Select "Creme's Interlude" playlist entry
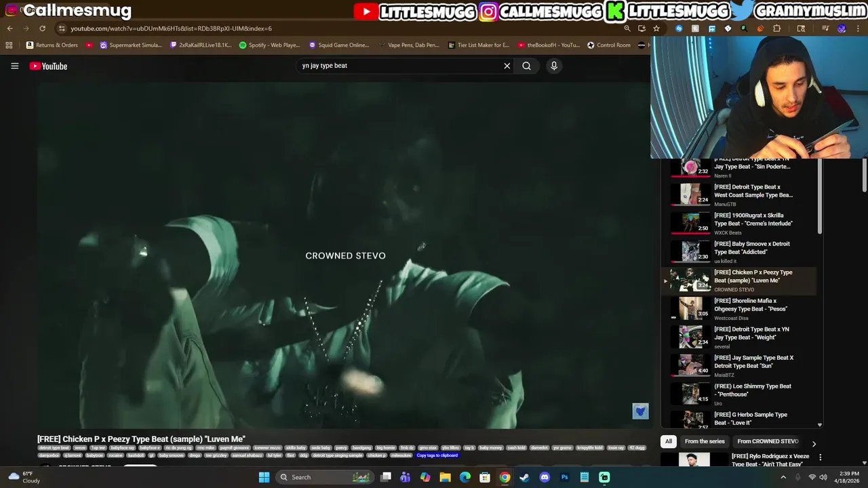The height and width of the screenshot is (488, 868). click(739, 223)
